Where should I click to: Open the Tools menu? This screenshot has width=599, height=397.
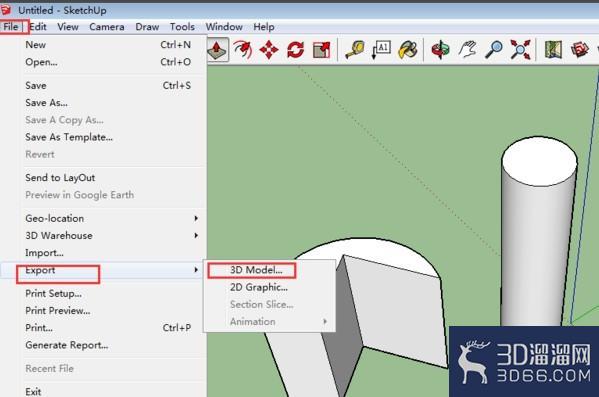click(x=182, y=27)
